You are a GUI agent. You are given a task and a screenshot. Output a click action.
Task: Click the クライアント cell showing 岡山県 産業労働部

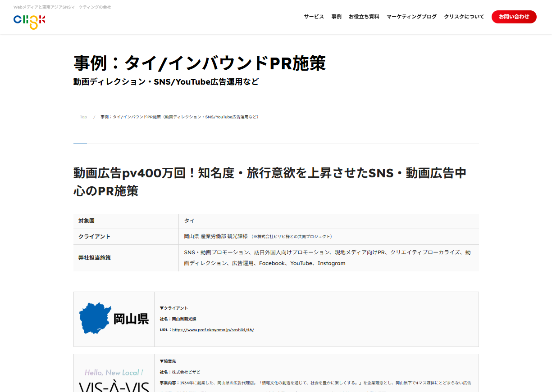coord(260,236)
